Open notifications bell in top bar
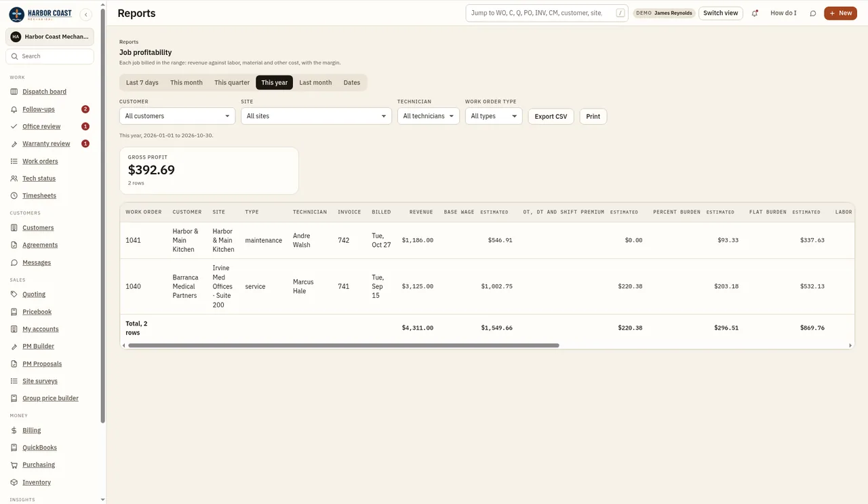868x504 pixels. pyautogui.click(x=755, y=13)
